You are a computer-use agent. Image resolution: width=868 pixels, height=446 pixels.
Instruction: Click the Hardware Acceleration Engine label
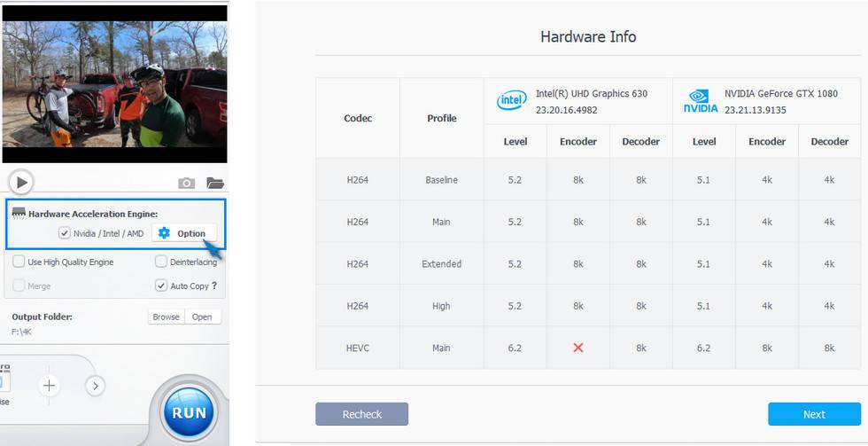tap(93, 214)
